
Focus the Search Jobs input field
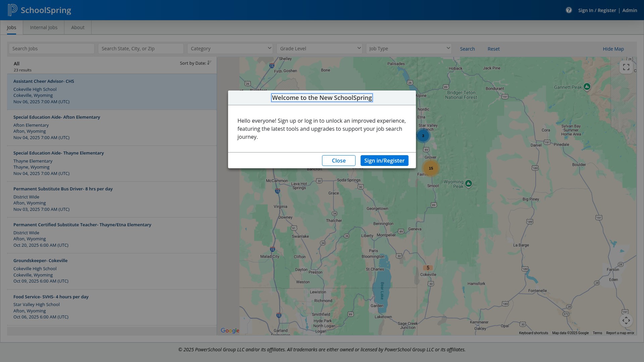pos(52,49)
